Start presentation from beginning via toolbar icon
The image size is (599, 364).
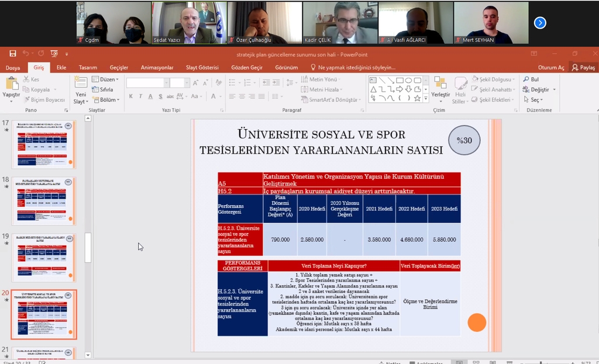(x=54, y=54)
